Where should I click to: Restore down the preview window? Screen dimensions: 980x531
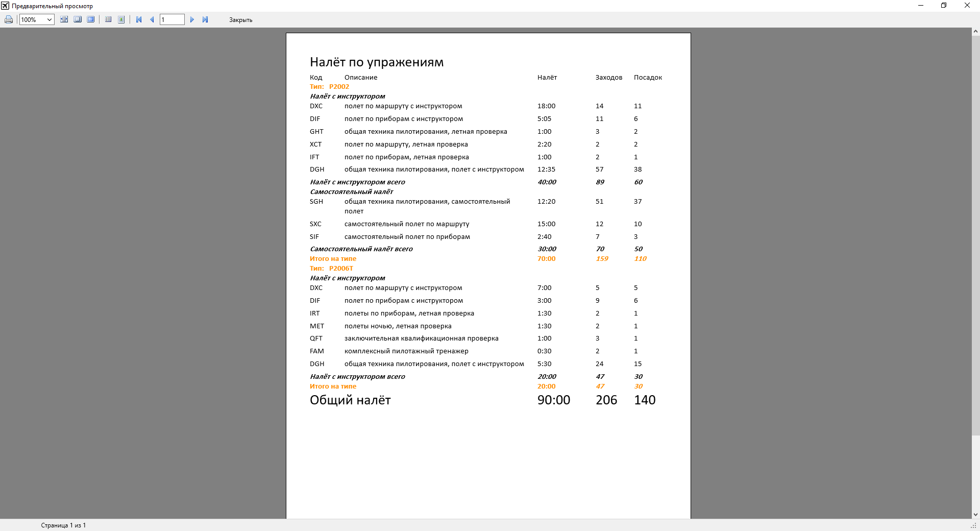[x=944, y=6]
